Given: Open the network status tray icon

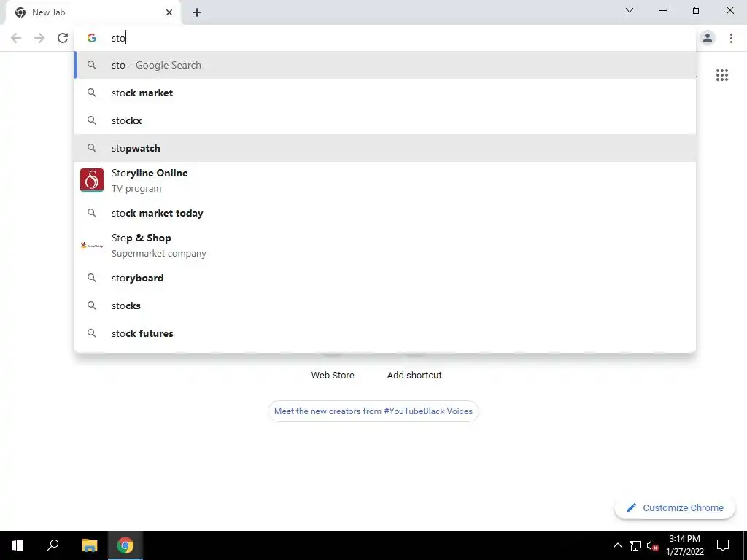Looking at the screenshot, I should [x=635, y=545].
